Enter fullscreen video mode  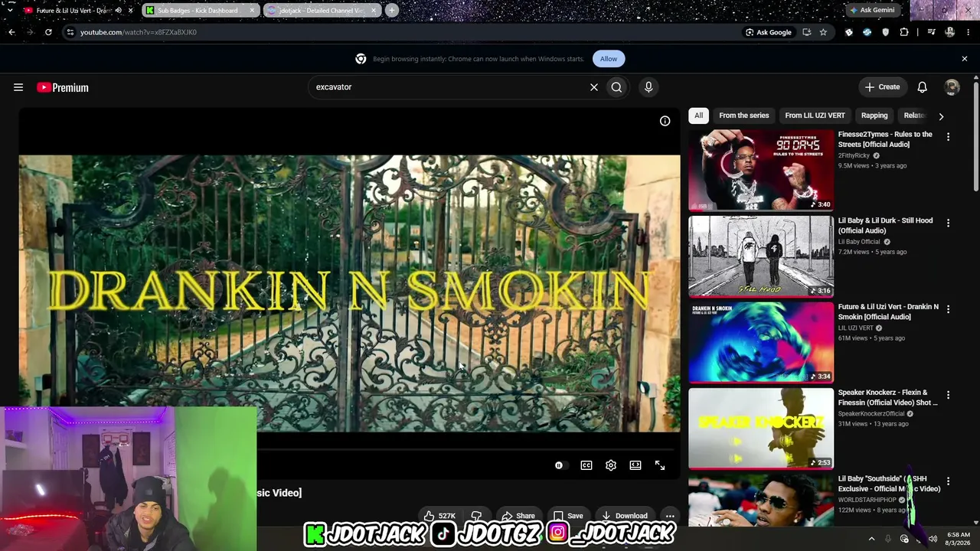660,465
